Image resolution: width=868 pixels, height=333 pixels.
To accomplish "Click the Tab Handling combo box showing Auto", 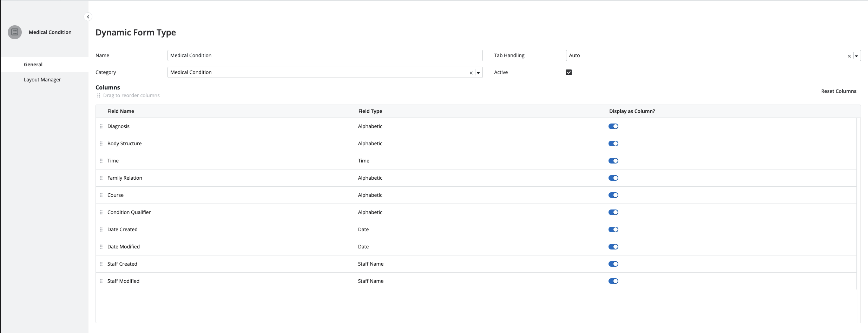I will pos(713,55).
